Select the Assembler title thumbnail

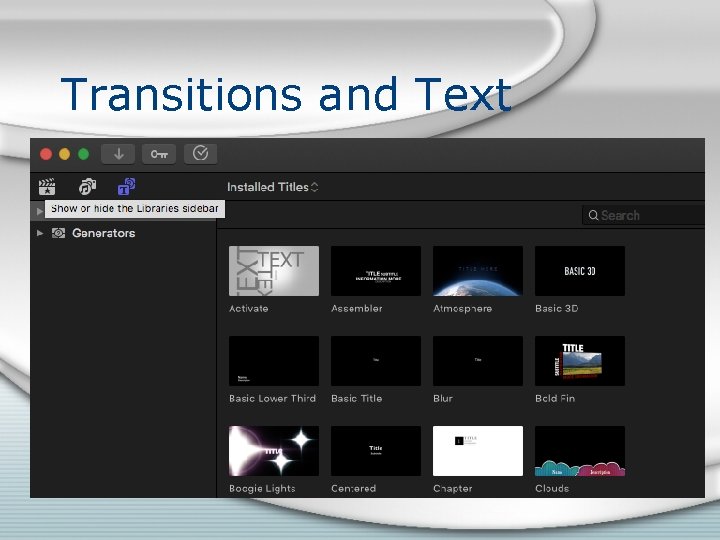[376, 271]
